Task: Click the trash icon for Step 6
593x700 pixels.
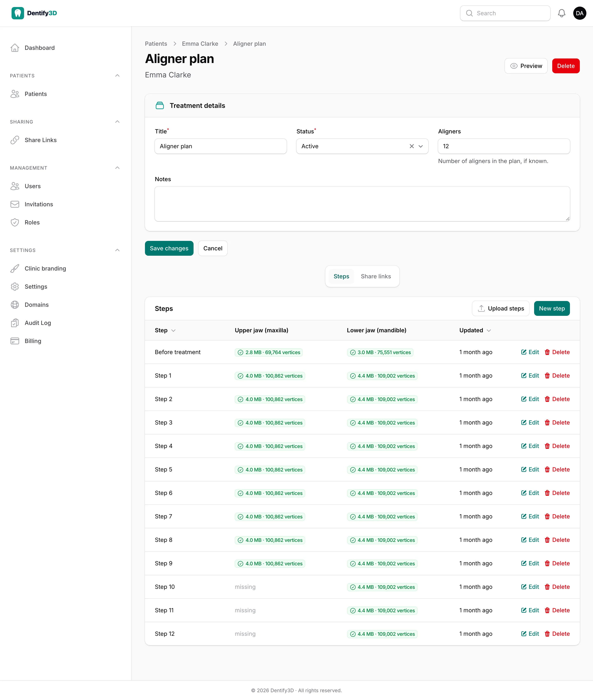Action: tap(547, 493)
